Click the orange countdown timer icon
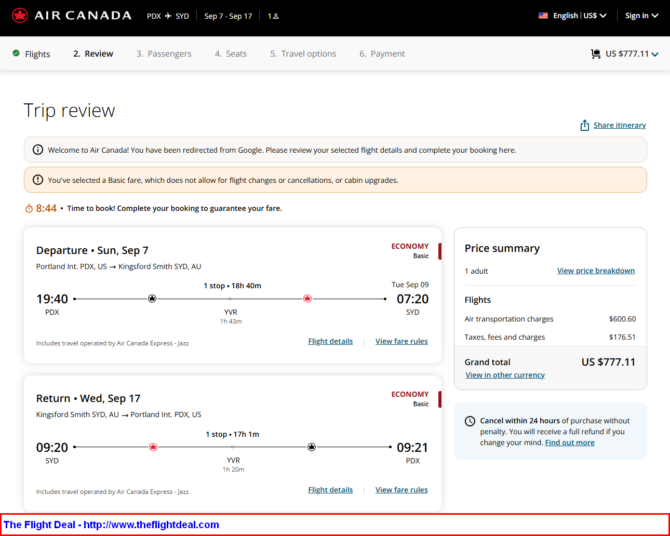670x536 pixels. tap(29, 209)
